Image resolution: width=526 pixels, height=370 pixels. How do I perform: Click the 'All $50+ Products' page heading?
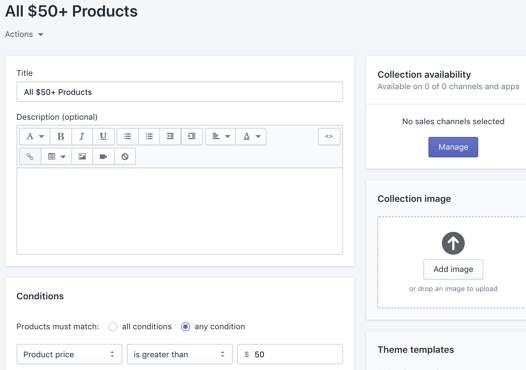click(71, 11)
